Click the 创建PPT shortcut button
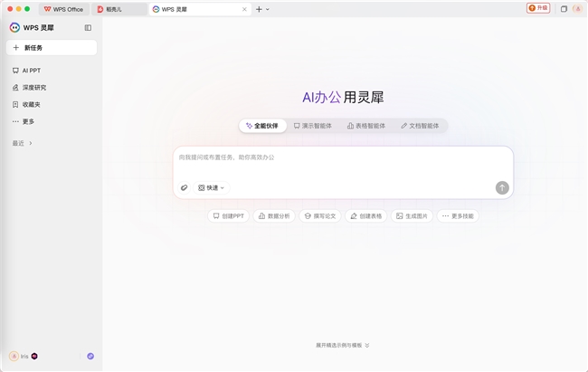The width and height of the screenshot is (588, 372). (228, 216)
